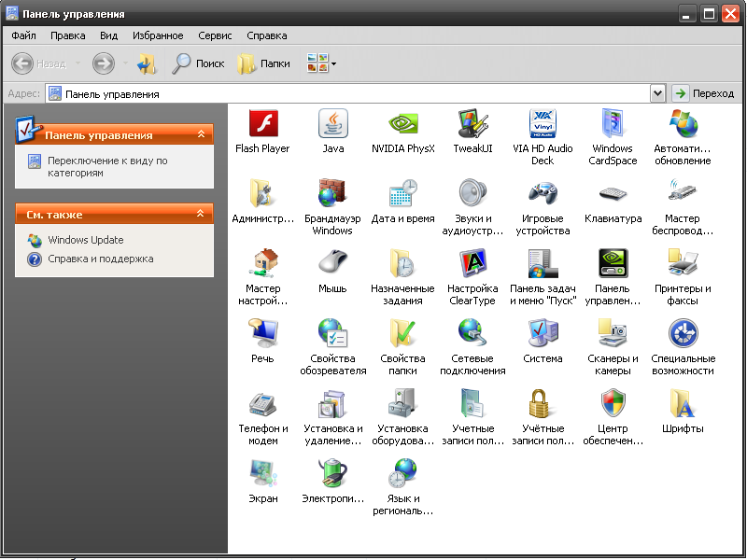
Task: Open the Избранное menu
Action: [x=158, y=35]
